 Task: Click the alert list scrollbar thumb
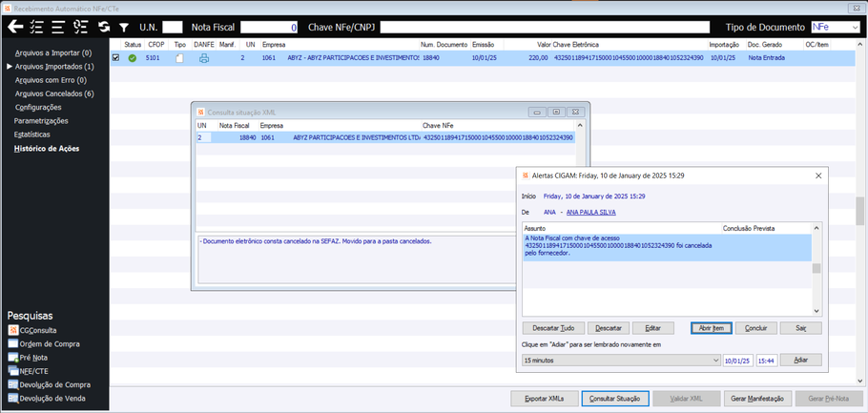pos(816,269)
